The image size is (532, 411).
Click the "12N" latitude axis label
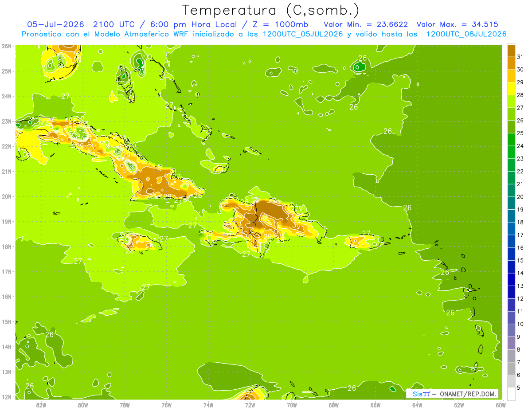point(7,397)
